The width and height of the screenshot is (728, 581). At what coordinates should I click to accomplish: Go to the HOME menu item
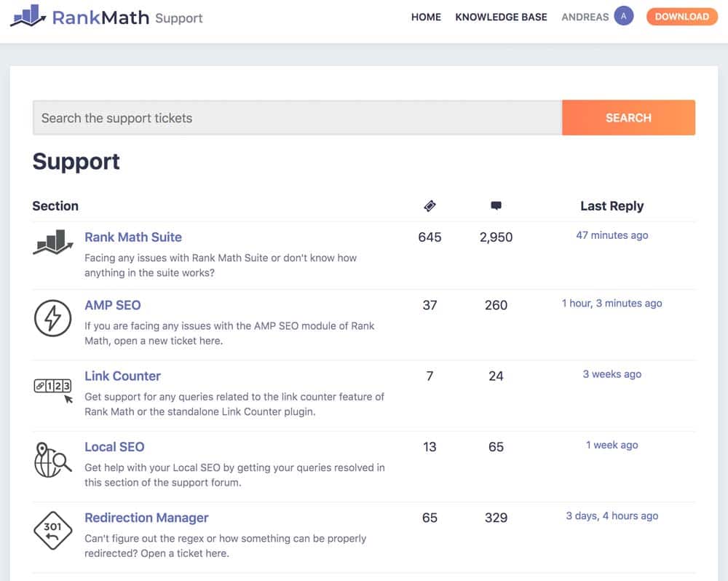pyautogui.click(x=426, y=17)
